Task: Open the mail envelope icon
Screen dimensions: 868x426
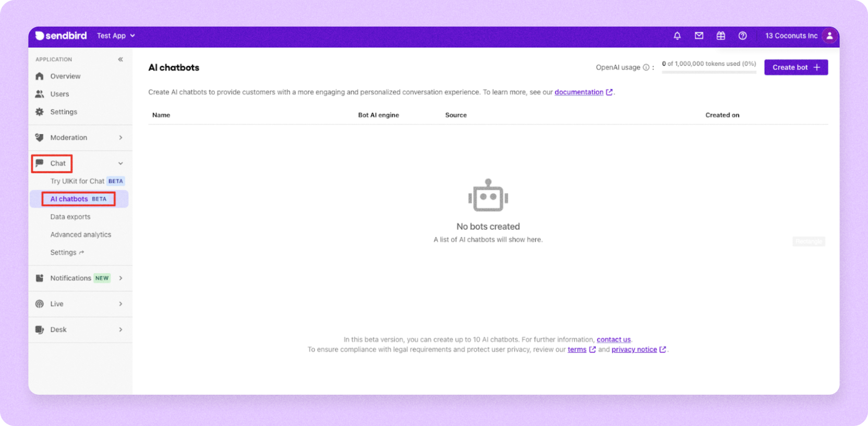Action: [699, 35]
